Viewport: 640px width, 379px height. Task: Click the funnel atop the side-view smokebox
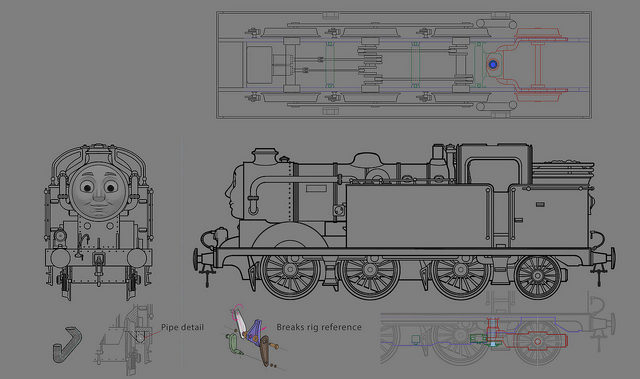click(x=265, y=156)
